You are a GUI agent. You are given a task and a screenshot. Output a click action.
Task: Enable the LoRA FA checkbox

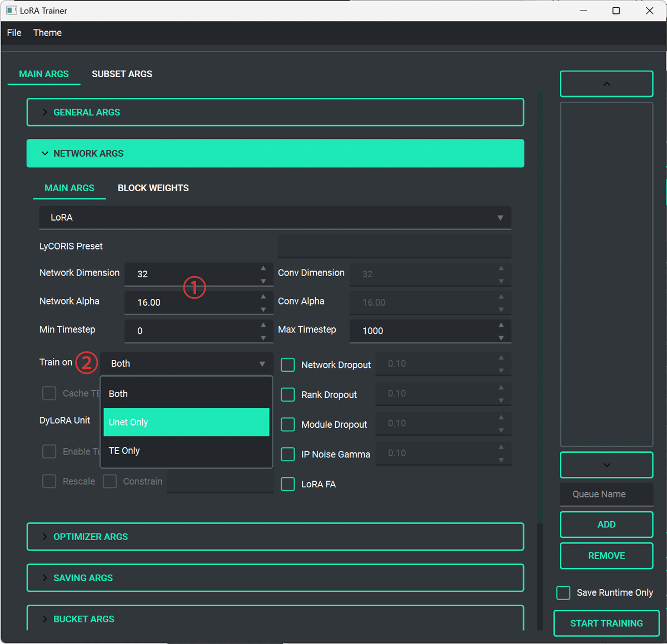[x=287, y=484]
